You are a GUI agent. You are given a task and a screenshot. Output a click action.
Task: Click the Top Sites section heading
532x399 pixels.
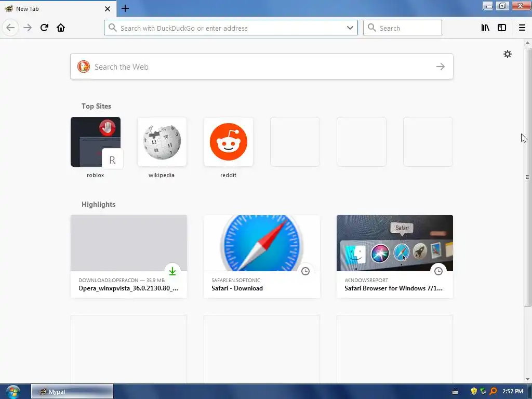(x=96, y=106)
